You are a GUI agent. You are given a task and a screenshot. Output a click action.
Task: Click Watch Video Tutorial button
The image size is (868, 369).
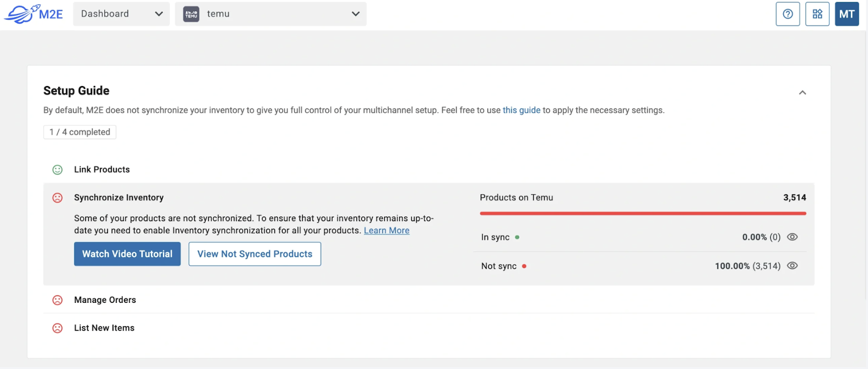[127, 254]
